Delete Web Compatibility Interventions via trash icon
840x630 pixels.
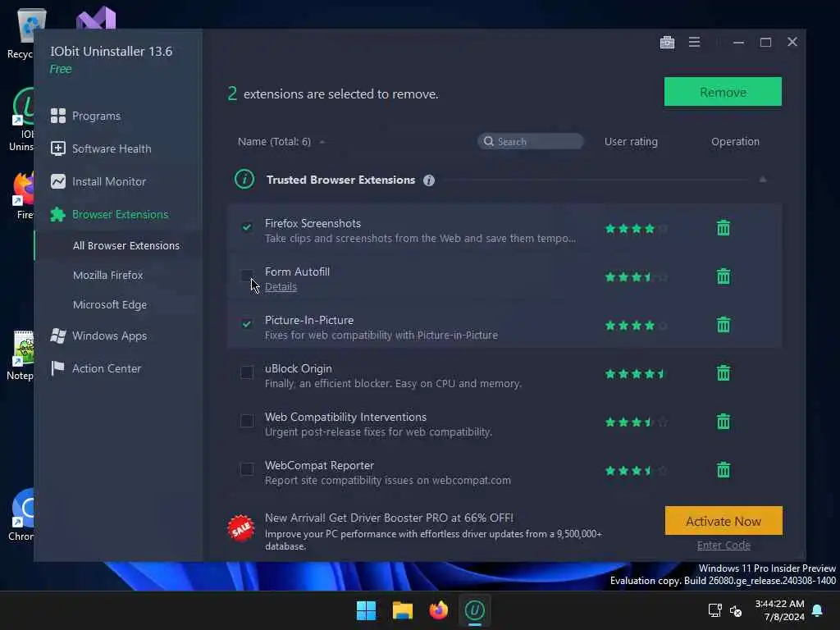click(x=724, y=422)
